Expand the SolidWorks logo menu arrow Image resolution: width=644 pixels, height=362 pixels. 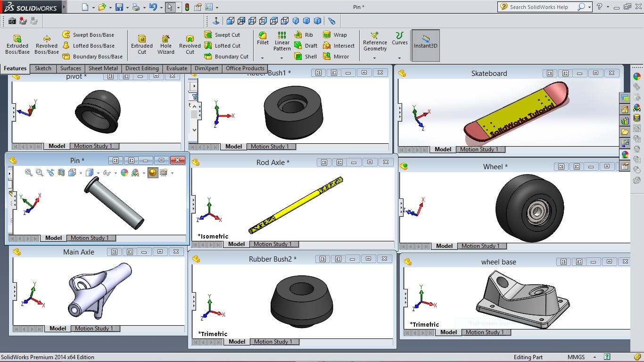pyautogui.click(x=64, y=7)
